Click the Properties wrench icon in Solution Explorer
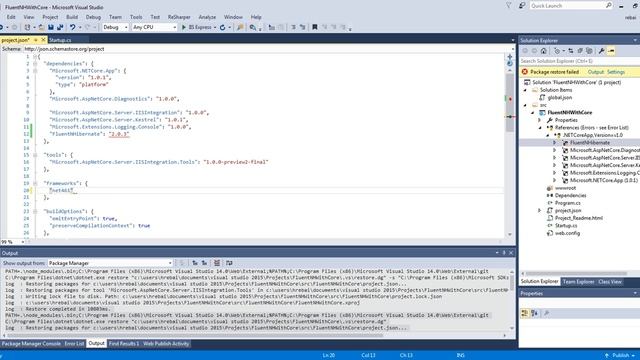This screenshot has width=640, height=360. pos(601,51)
